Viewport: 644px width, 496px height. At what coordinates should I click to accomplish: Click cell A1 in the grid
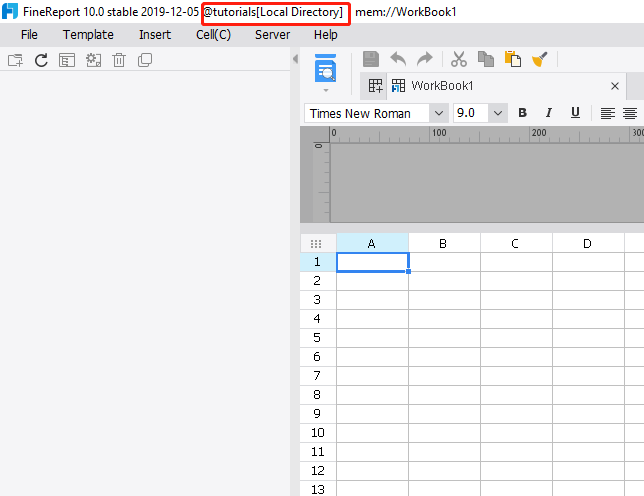(x=372, y=262)
